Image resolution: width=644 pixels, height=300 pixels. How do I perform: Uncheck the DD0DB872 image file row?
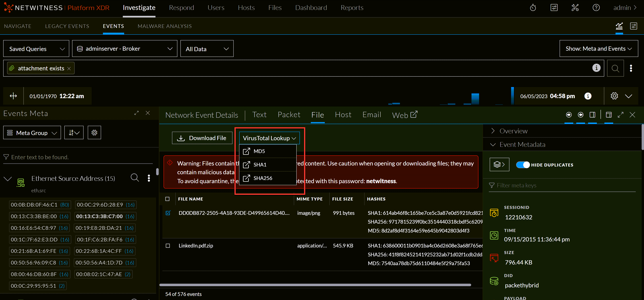pyautogui.click(x=168, y=213)
